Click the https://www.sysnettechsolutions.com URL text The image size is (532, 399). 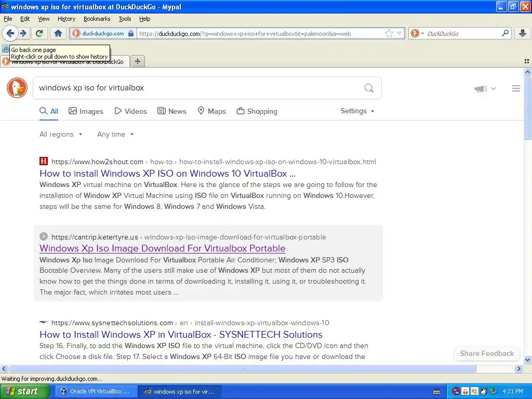(112, 323)
